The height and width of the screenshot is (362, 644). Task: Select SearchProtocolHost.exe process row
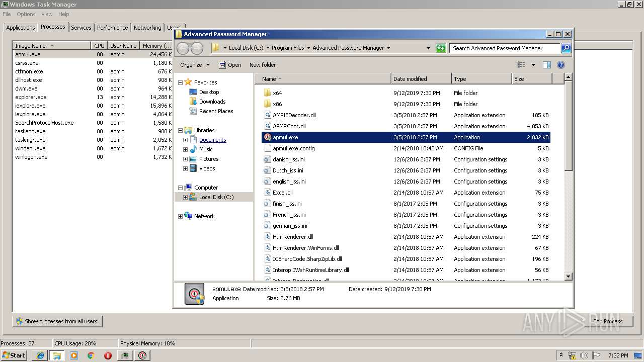(92, 123)
